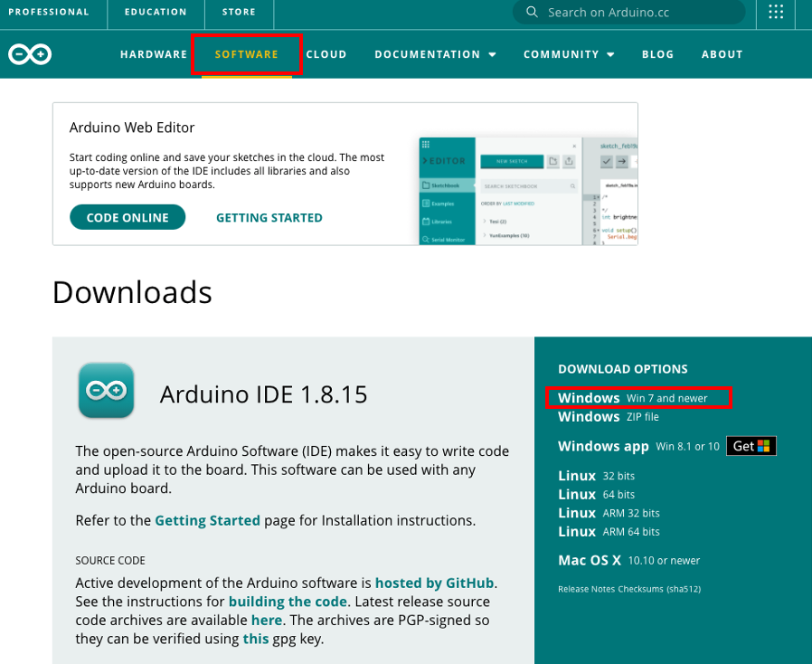Expand the Documentation dropdown arrow
The width and height of the screenshot is (812, 664).
[492, 54]
